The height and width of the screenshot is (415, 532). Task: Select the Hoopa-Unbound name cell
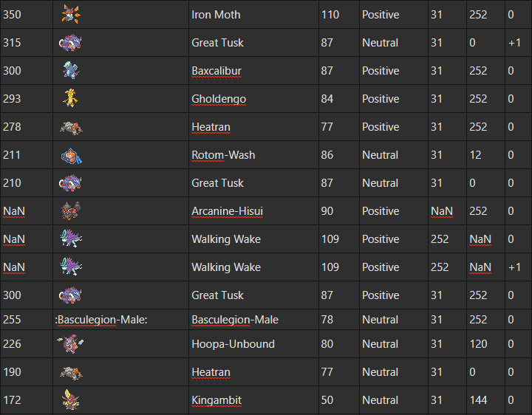coord(233,344)
